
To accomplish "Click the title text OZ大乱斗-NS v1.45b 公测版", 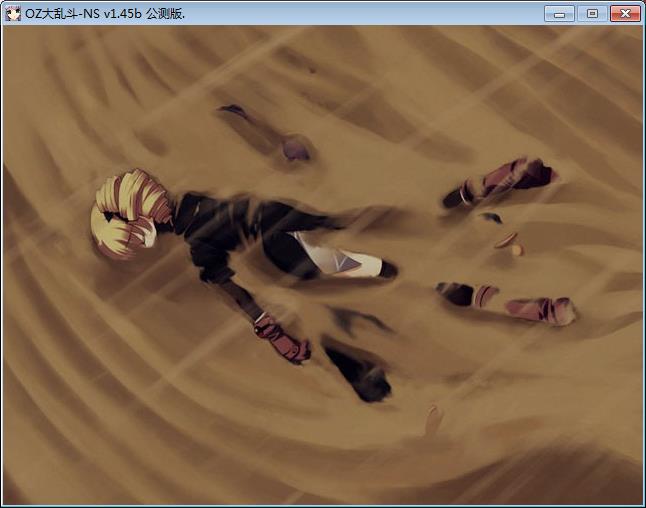I will point(105,14).
